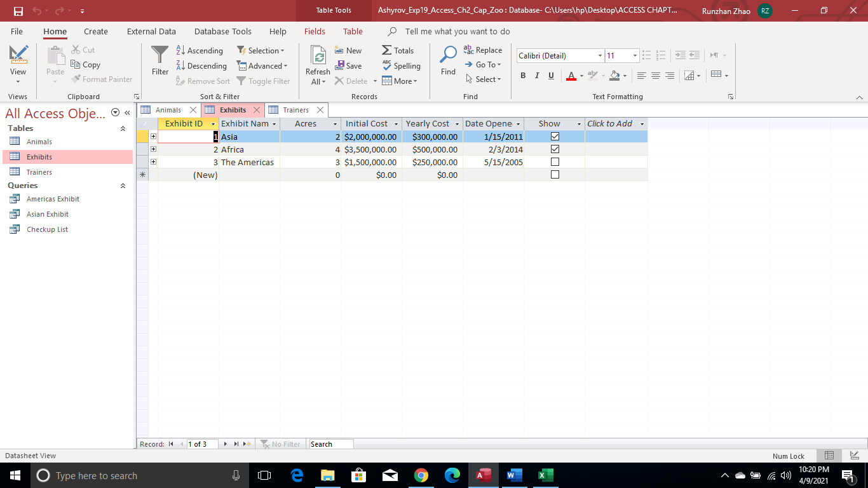Viewport: 868px width, 488px height.
Task: Click the Click to Add column header
Action: tap(616, 124)
